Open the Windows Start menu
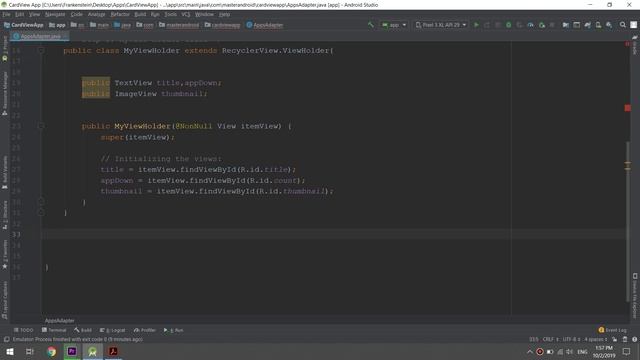The height and width of the screenshot is (360, 640). coord(10,351)
